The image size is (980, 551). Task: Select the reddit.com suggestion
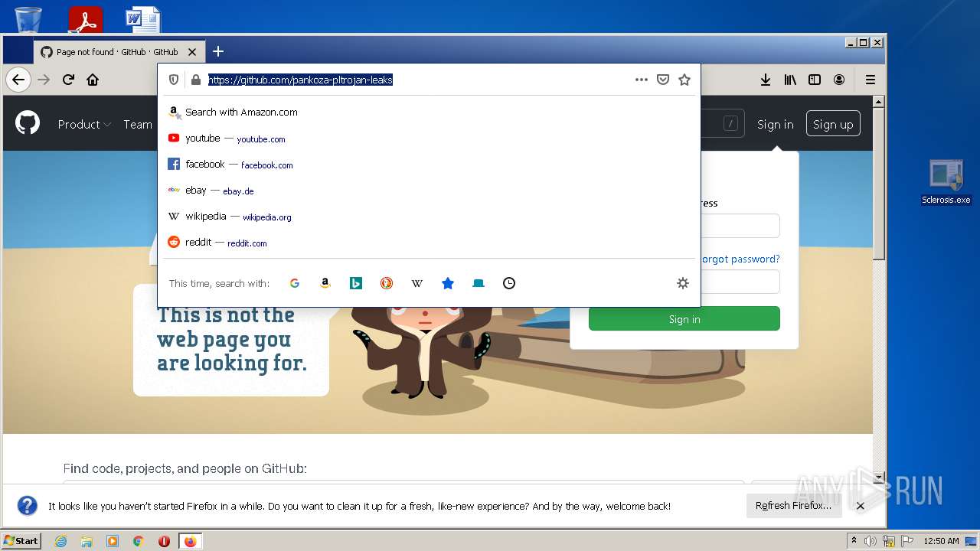pos(429,243)
